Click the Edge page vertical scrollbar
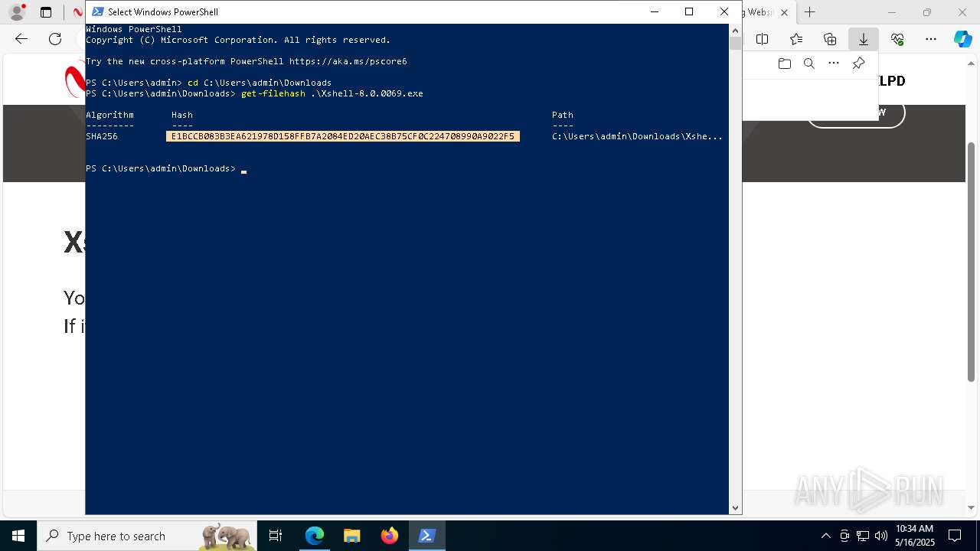The width and height of the screenshot is (980, 551). 972,260
